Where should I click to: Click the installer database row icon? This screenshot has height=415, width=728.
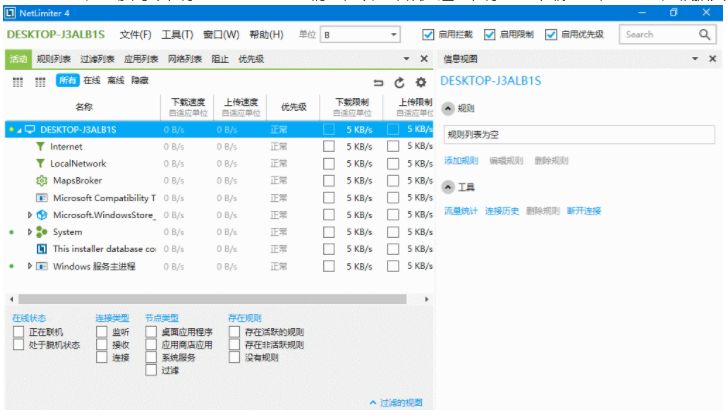[x=42, y=249]
